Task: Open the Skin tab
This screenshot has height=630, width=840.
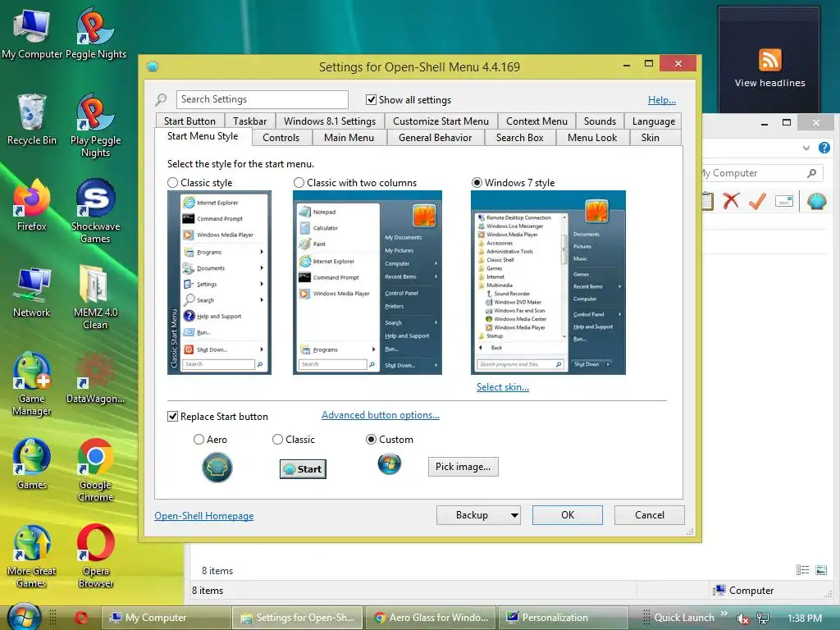Action: [651, 138]
